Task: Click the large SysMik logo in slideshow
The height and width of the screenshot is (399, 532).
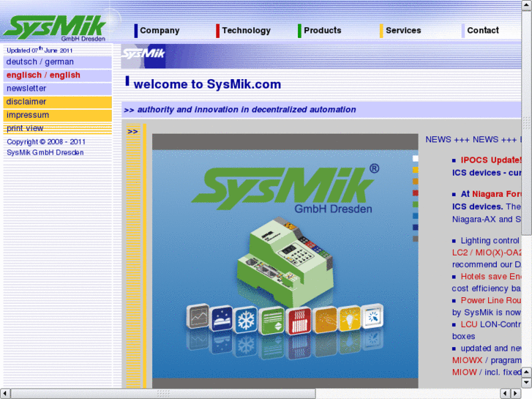Action: 286,189
